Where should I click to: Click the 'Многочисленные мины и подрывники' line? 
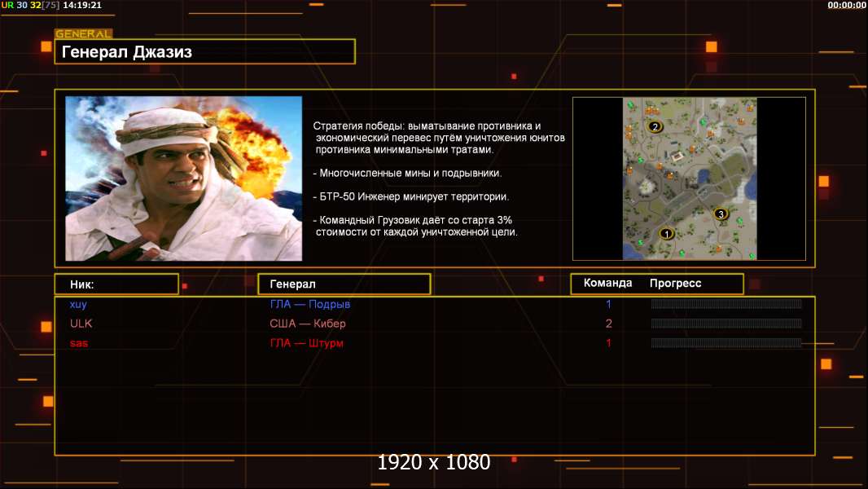click(407, 174)
